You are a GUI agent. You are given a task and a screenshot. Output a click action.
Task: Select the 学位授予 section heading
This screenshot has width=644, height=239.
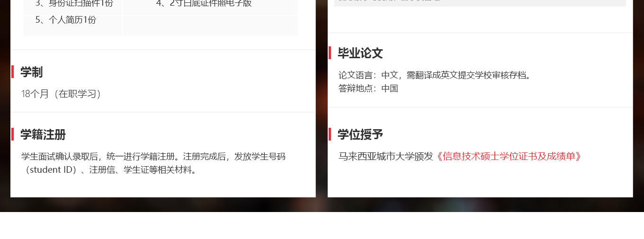[x=360, y=134]
